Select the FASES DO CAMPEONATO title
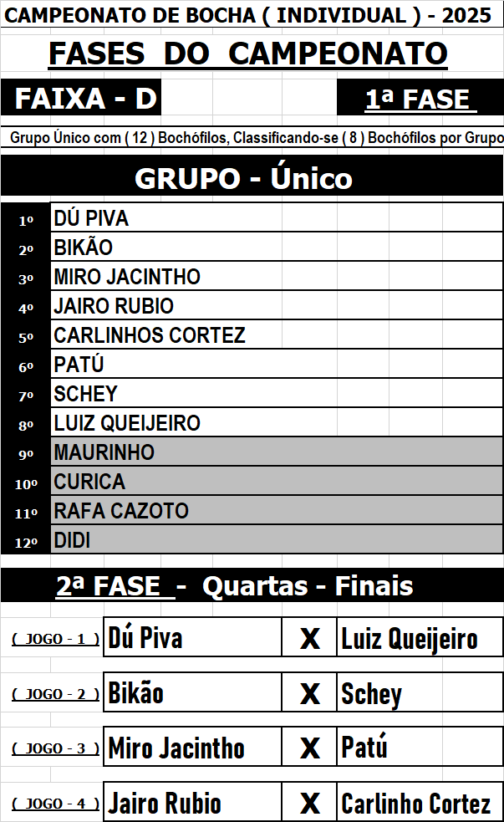This screenshot has height=822, width=504. click(248, 54)
